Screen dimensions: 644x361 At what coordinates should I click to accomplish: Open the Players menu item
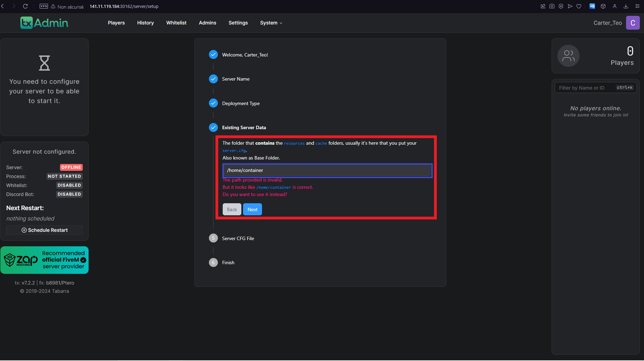click(x=116, y=23)
